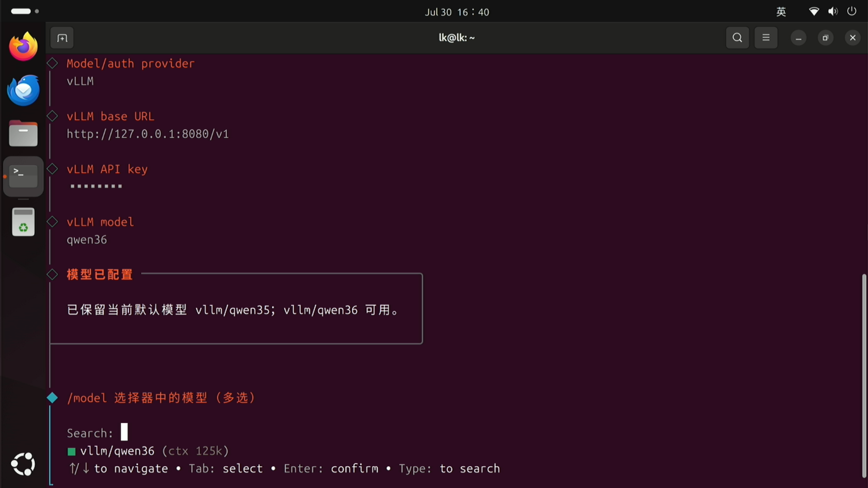Open the input method indicator
This screenshot has width=868, height=488.
pyautogui.click(x=781, y=11)
